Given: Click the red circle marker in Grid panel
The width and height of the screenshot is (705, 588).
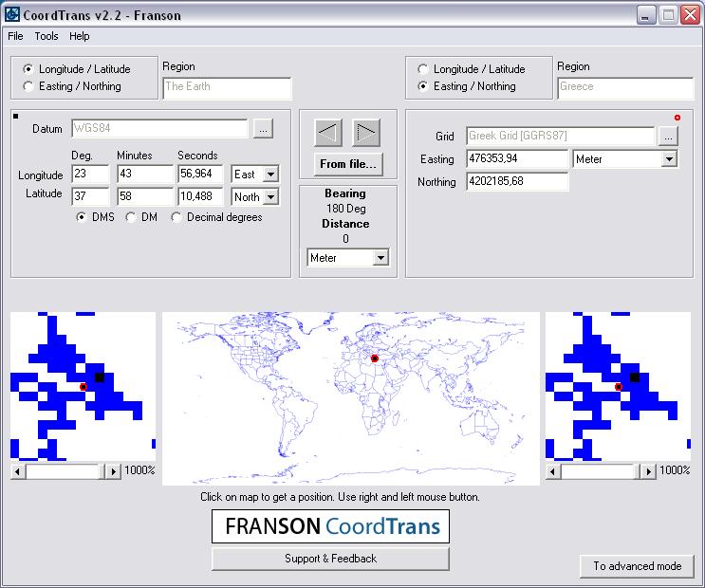Looking at the screenshot, I should [x=677, y=118].
